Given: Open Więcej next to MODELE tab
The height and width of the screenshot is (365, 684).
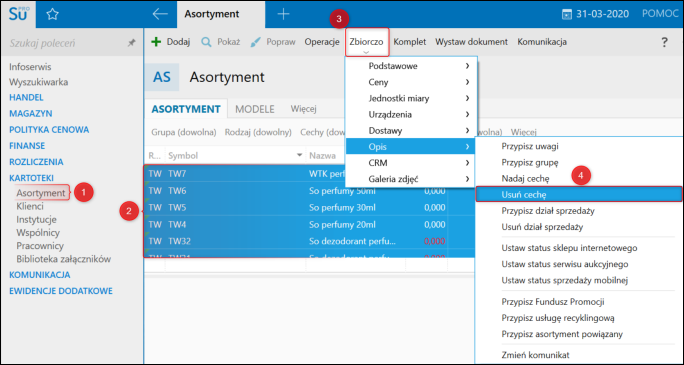Looking at the screenshot, I should [304, 109].
